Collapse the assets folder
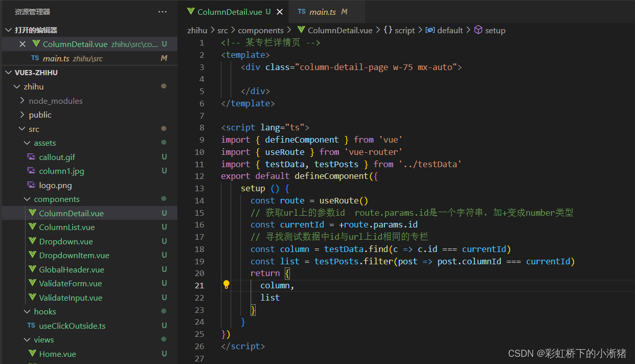The image size is (635, 364). [27, 143]
